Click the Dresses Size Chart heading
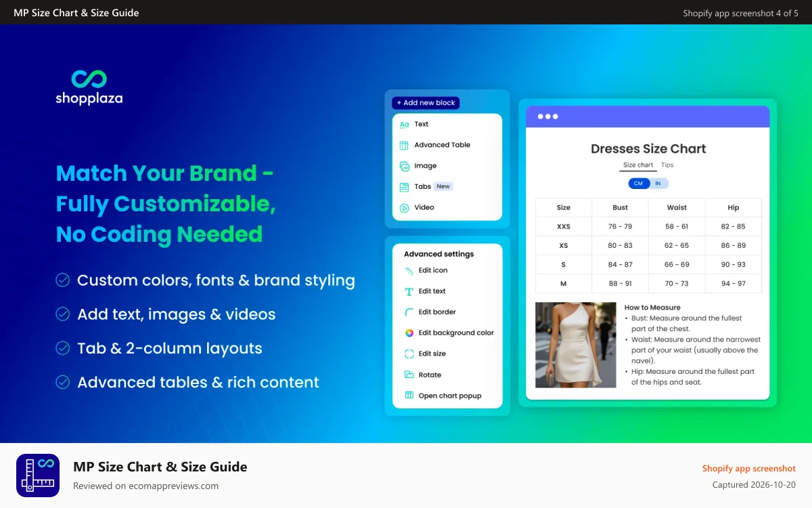Screen dimensions: 812x508 pyautogui.click(x=648, y=149)
